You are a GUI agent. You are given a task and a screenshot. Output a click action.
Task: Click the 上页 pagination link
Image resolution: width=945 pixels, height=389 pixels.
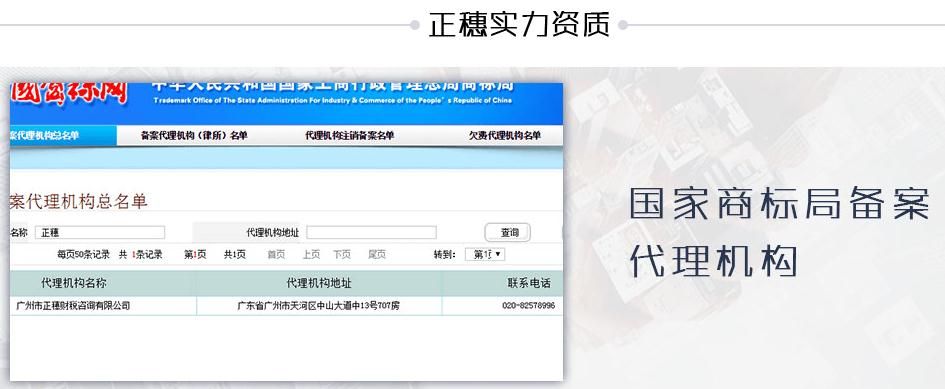point(311,255)
